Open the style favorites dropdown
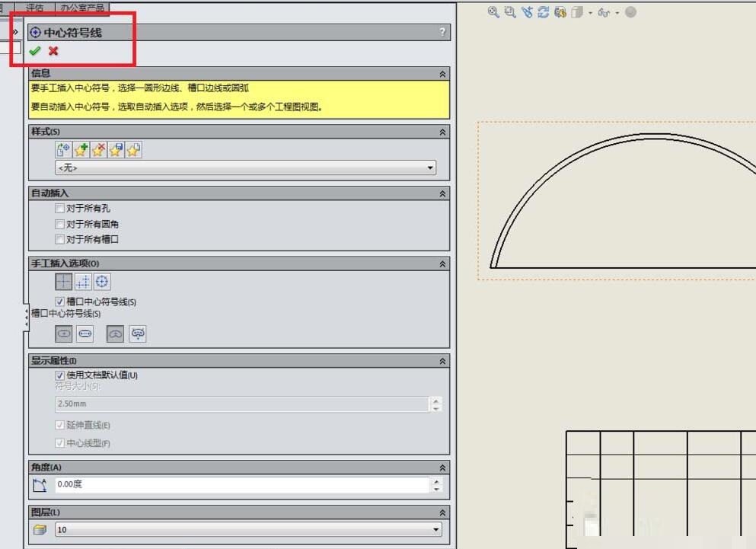 pos(431,168)
